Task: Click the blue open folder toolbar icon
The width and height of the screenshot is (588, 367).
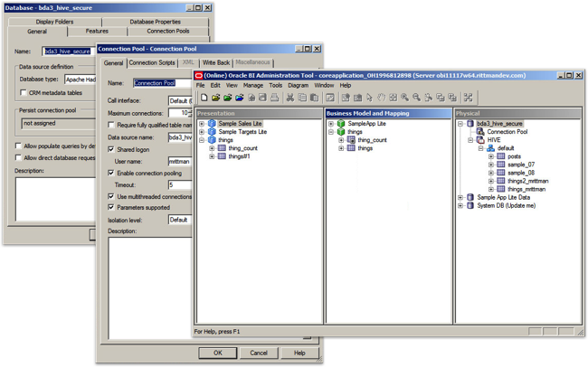Action: click(240, 98)
